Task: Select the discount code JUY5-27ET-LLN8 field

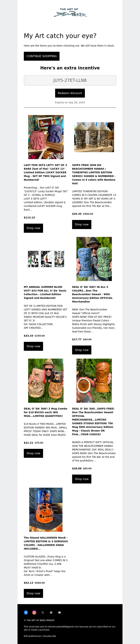Action: tap(70, 80)
